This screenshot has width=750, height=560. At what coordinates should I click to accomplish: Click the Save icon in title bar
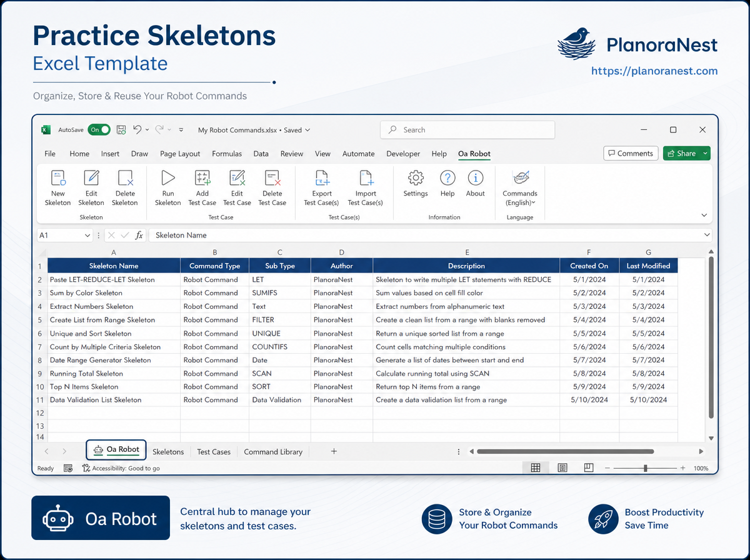pyautogui.click(x=121, y=130)
